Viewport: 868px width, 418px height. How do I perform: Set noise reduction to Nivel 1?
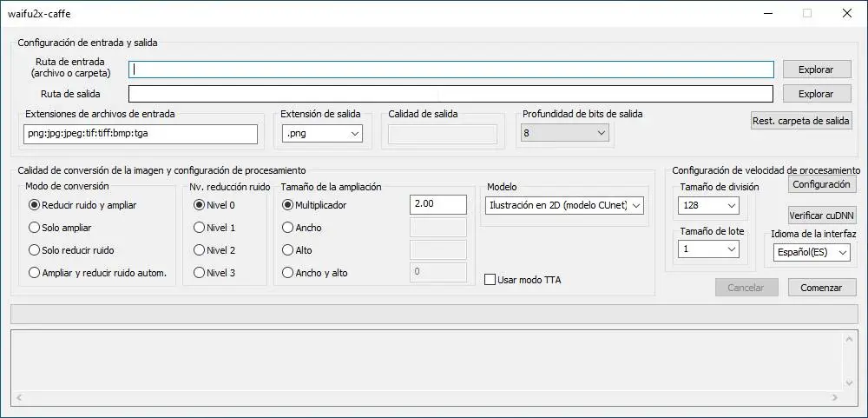[214, 228]
